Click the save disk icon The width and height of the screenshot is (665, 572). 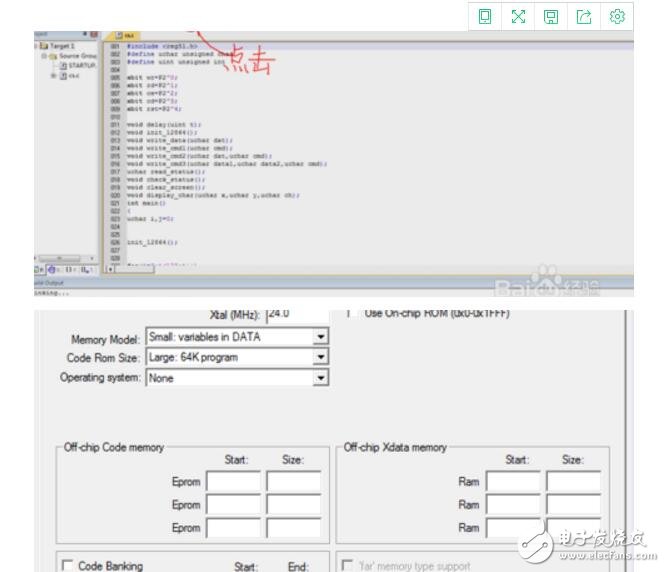point(551,16)
